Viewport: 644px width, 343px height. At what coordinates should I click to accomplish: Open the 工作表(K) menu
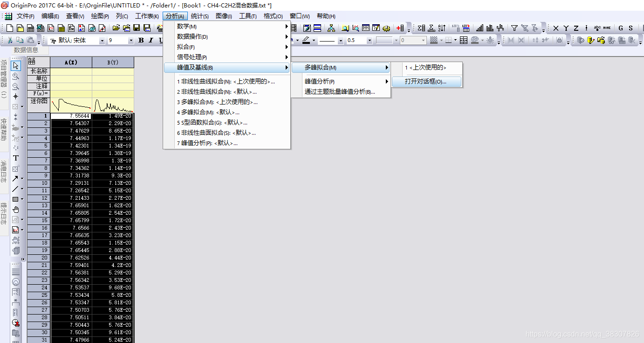pos(147,16)
